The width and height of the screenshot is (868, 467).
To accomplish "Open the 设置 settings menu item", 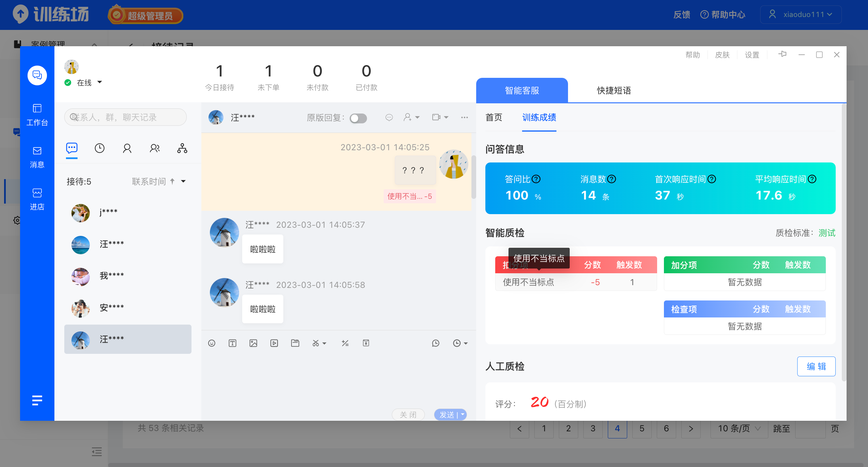I will [752, 55].
